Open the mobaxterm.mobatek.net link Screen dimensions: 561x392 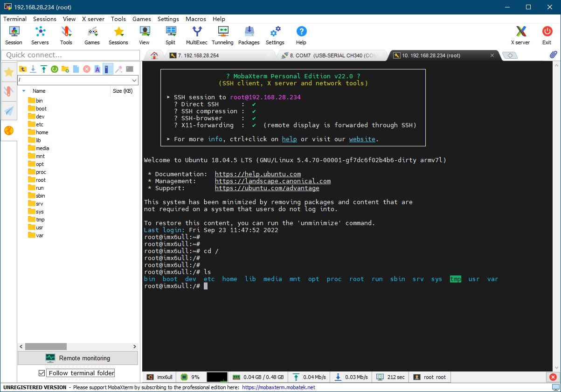point(278,387)
